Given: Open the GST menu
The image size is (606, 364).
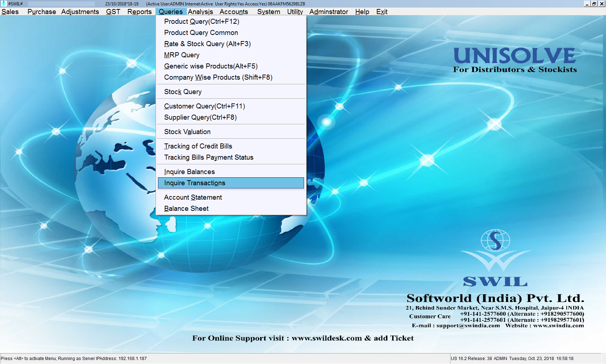Looking at the screenshot, I should 113,12.
